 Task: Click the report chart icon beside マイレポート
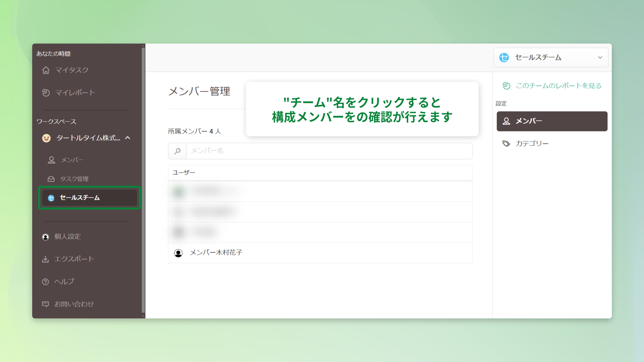pyautogui.click(x=46, y=93)
